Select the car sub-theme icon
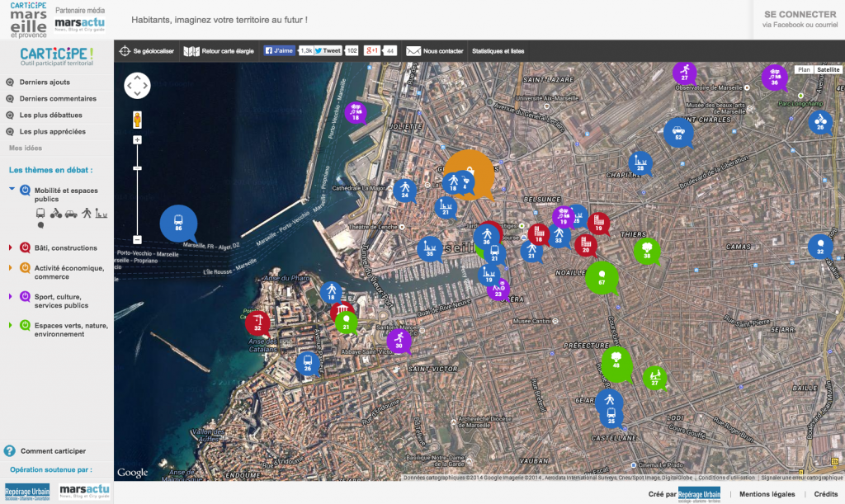This screenshot has width=845, height=504. [x=71, y=213]
